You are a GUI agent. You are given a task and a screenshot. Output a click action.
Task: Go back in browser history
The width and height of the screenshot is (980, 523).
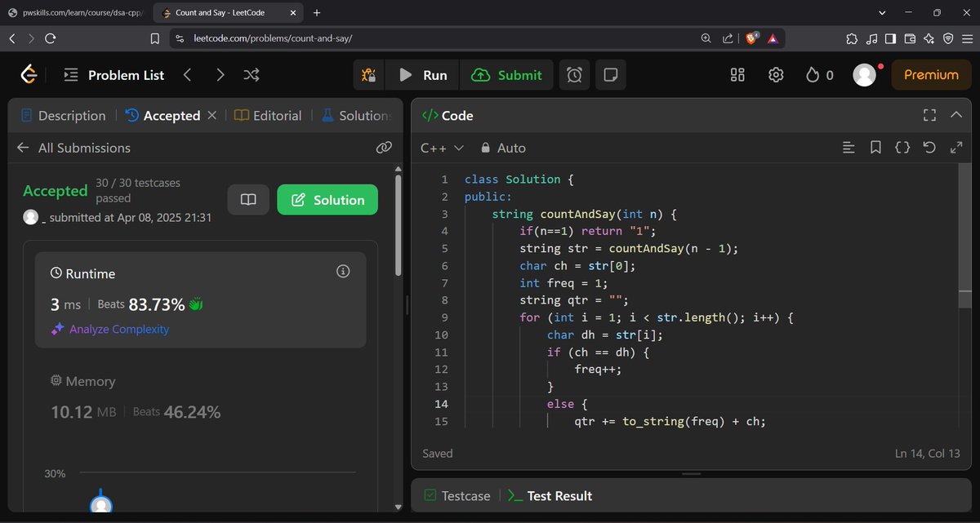pos(12,38)
